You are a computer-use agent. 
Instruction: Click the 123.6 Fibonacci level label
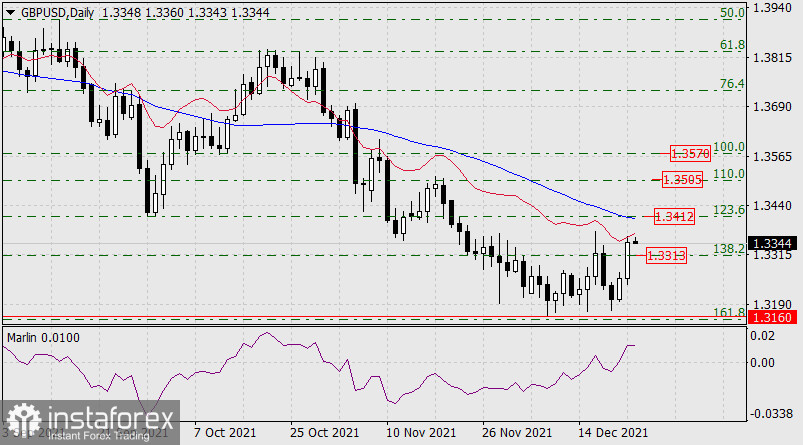[731, 210]
